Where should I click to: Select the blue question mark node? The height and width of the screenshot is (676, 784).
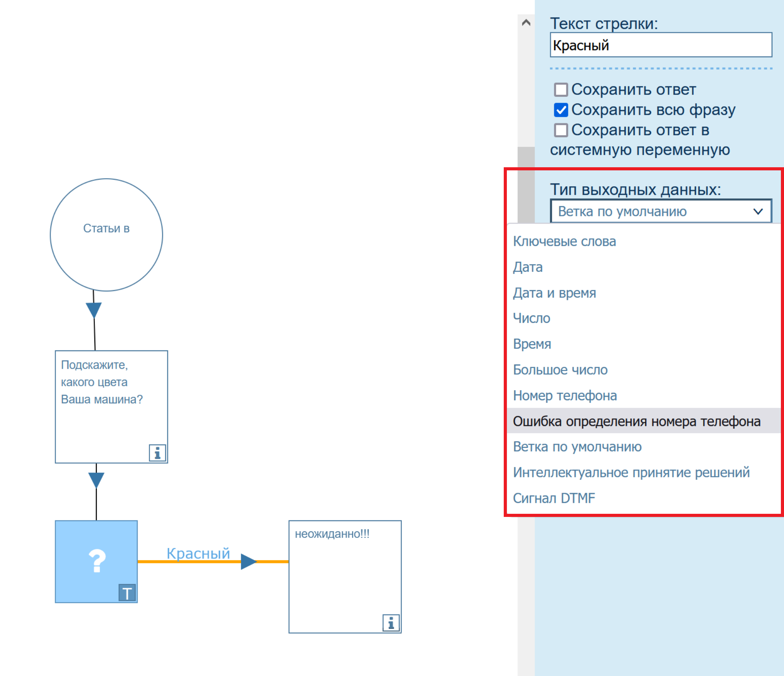pyautogui.click(x=96, y=561)
